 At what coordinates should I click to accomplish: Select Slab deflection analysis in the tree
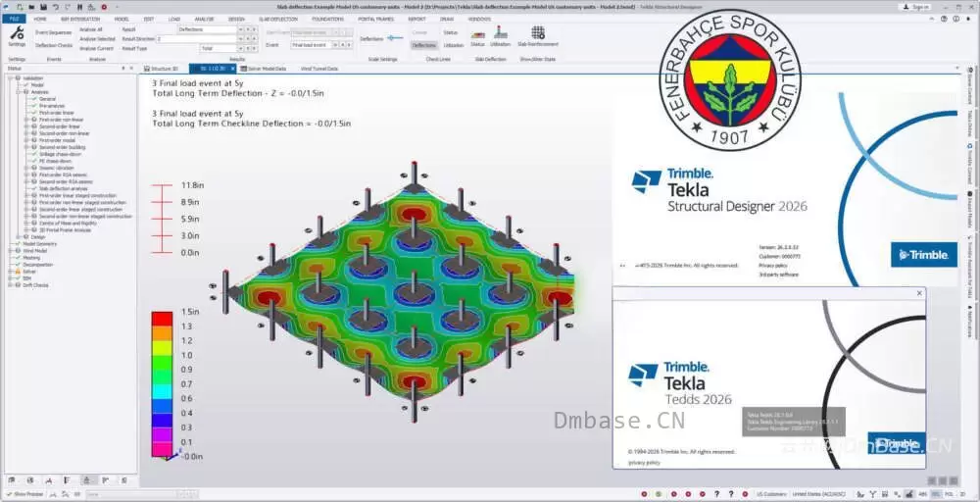point(63,188)
